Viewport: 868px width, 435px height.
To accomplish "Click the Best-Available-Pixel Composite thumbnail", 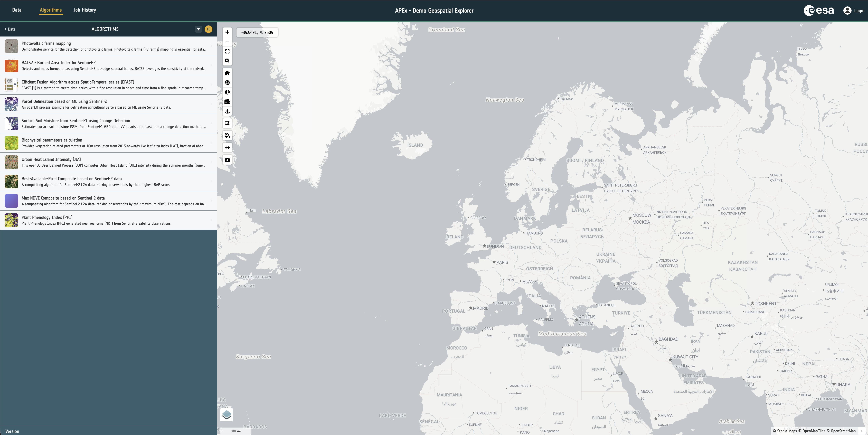I will pyautogui.click(x=12, y=182).
